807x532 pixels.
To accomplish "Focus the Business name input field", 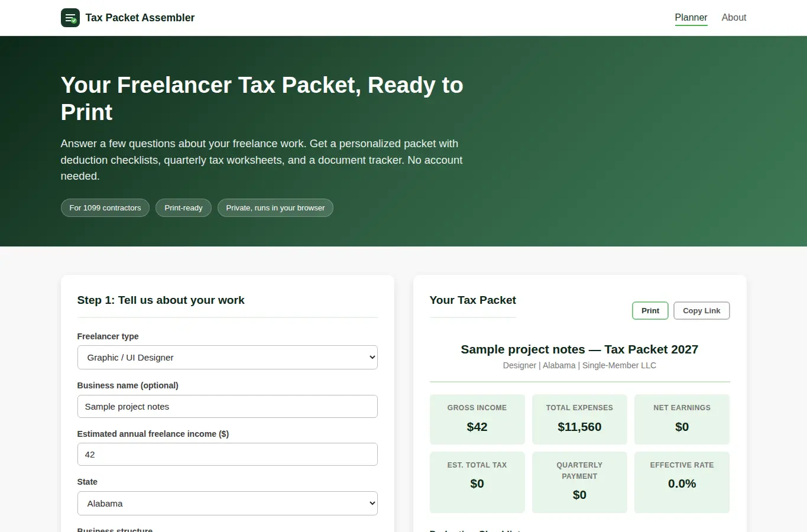I will [x=228, y=407].
